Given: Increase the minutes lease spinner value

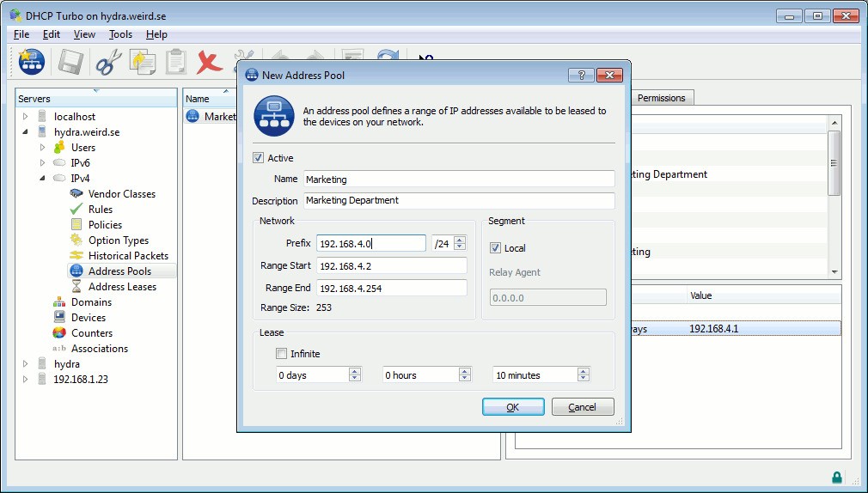Looking at the screenshot, I should tap(583, 371).
